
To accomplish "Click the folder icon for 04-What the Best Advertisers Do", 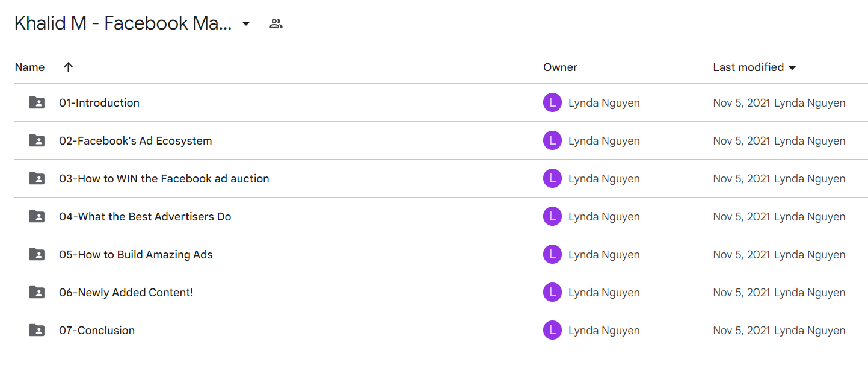I will 37,217.
